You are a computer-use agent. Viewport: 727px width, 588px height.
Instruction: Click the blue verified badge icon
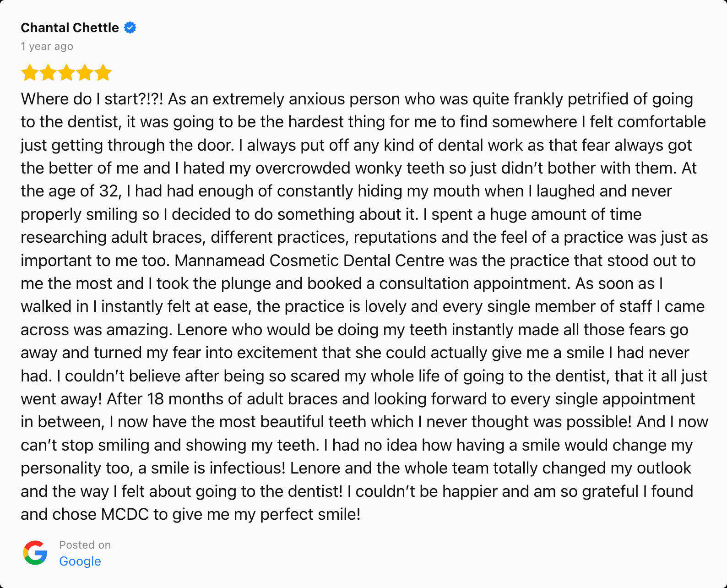click(130, 28)
